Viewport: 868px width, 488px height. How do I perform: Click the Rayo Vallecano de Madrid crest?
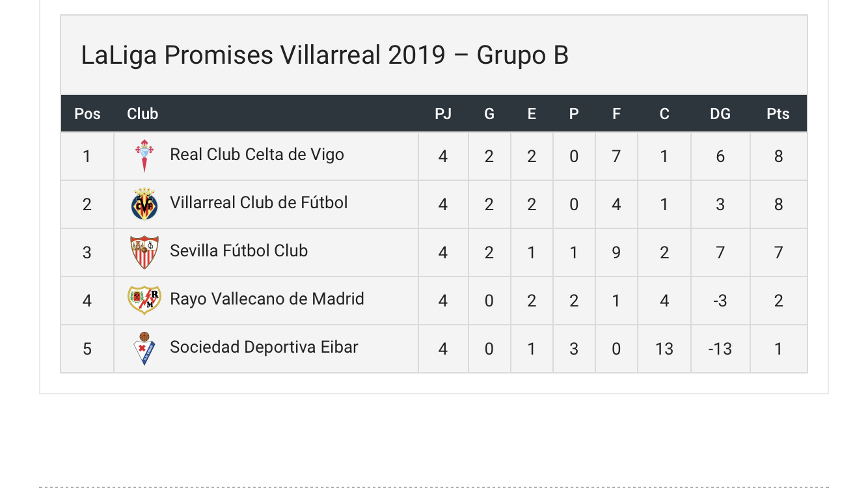144,300
